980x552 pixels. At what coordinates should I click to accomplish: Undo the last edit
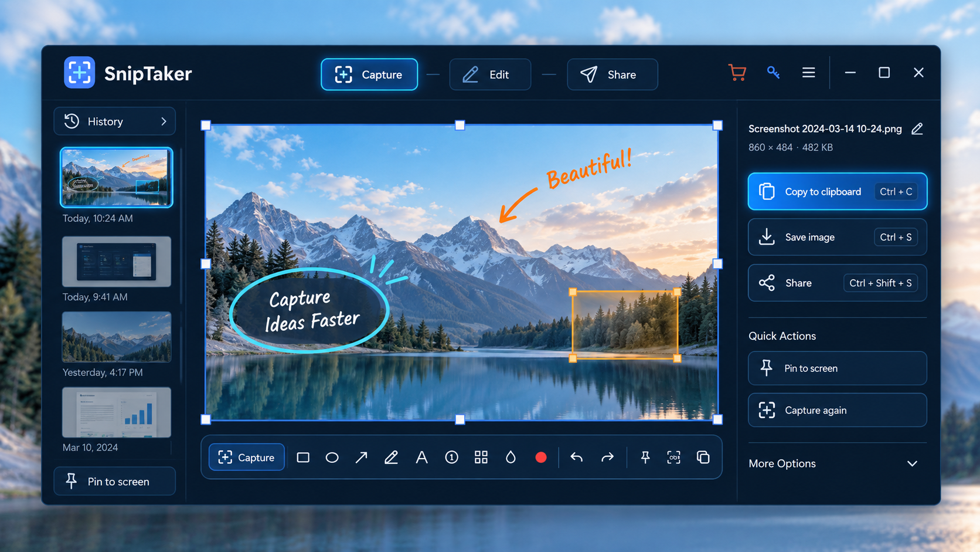tap(577, 458)
